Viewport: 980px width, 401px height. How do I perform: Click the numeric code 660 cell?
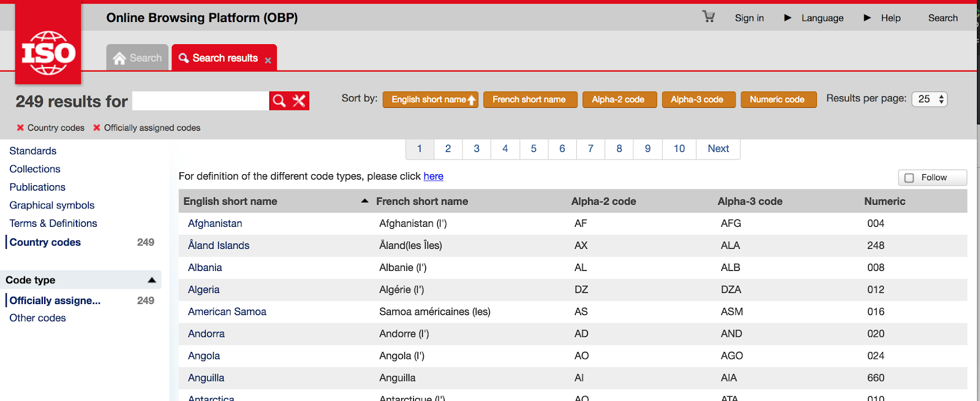coord(876,378)
